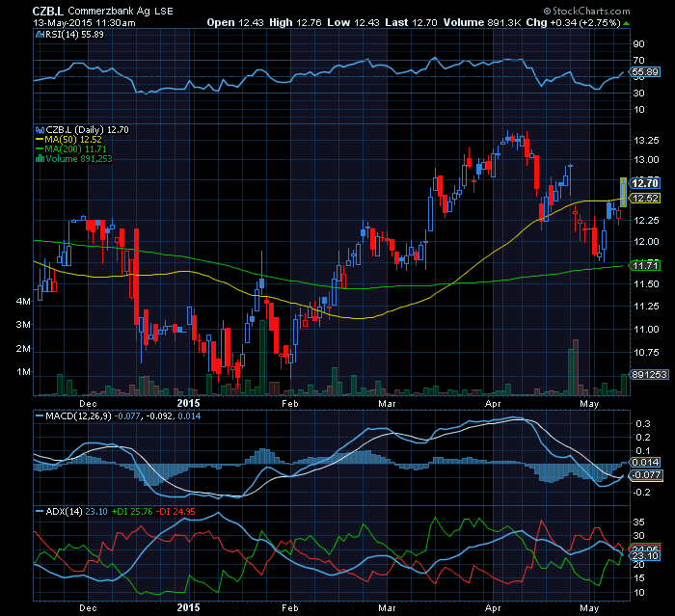Click the Commerzbank Ag company name
Image resolution: width=675 pixels, height=616 pixels.
point(108,11)
